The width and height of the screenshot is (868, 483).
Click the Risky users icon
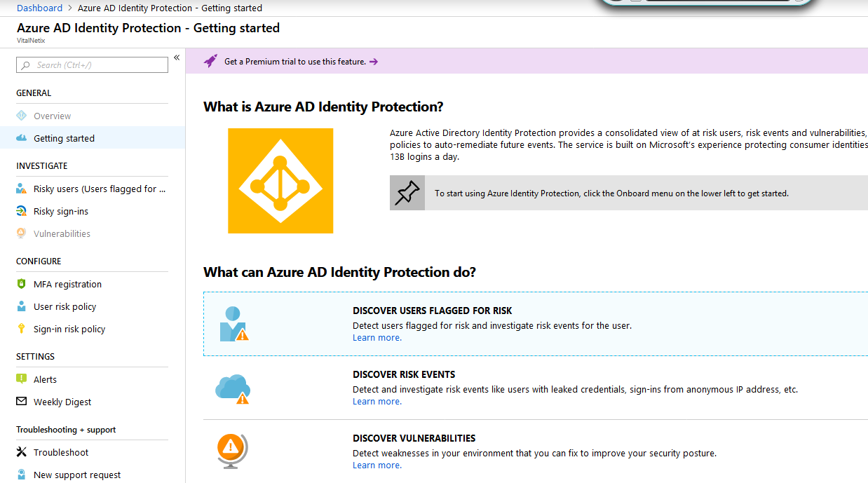21,189
